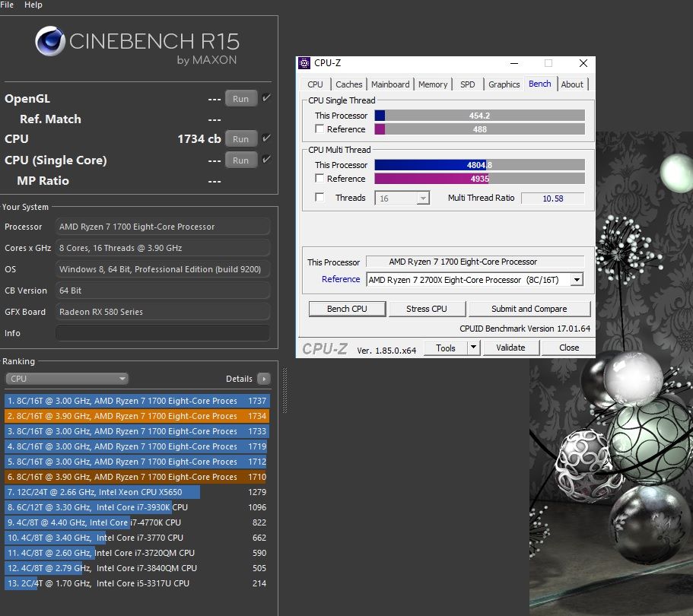The image size is (693, 616).
Task: Toggle the CPU test checkmark in Cinebench
Action: coord(266,138)
